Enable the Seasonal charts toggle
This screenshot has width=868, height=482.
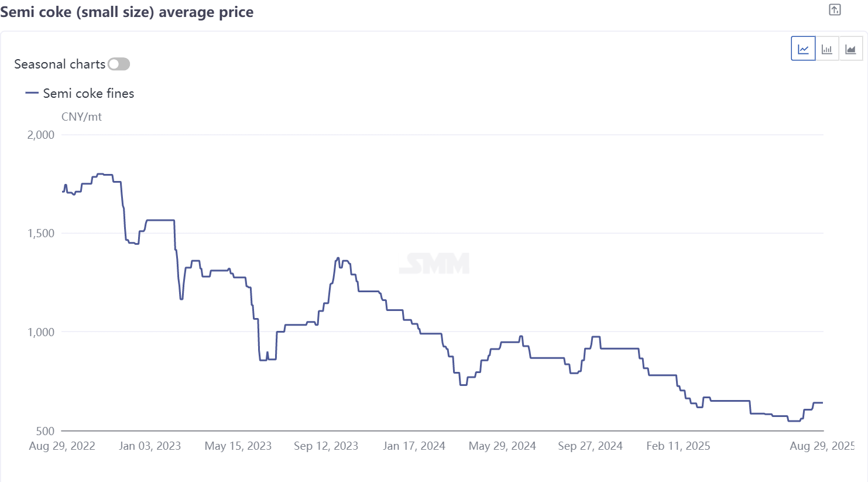click(119, 64)
